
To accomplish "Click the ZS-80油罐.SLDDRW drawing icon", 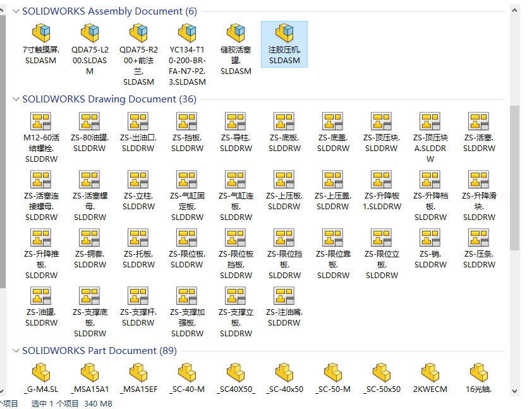I will [x=90, y=122].
